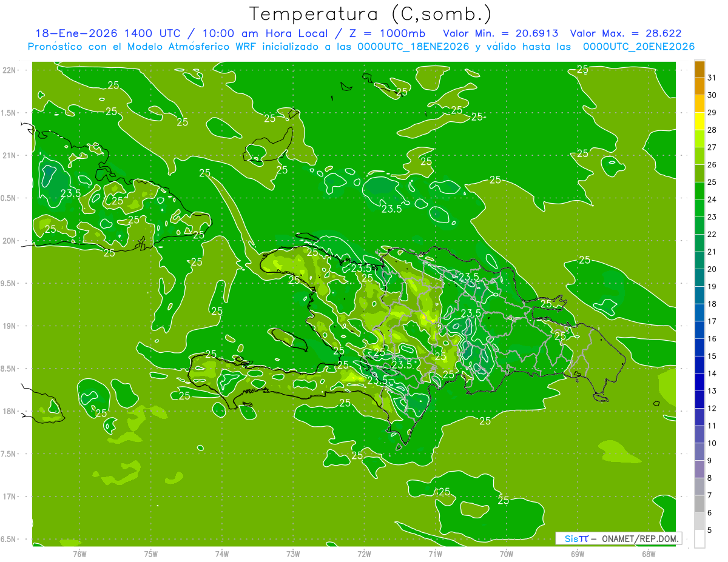Pick the teal swatch between 19 and 20
Viewport: 728px width, 562px height.
tap(699, 278)
